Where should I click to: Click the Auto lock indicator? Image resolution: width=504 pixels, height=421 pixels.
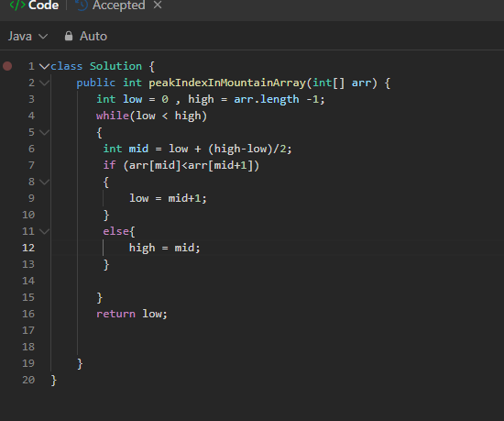(x=86, y=36)
